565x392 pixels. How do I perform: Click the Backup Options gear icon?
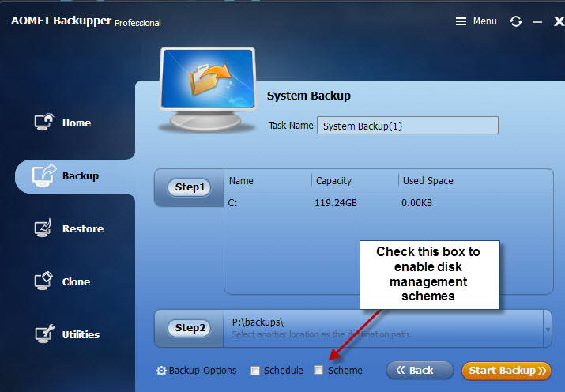click(161, 371)
